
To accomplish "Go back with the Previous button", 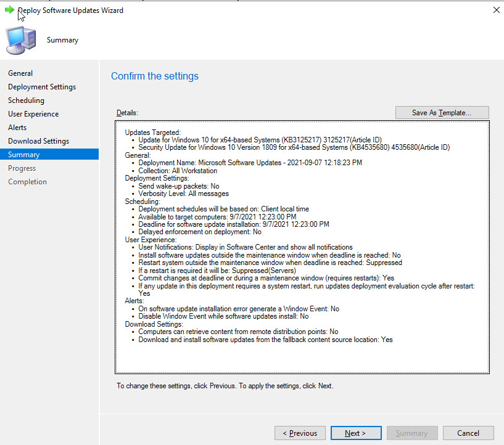I will click(x=300, y=433).
